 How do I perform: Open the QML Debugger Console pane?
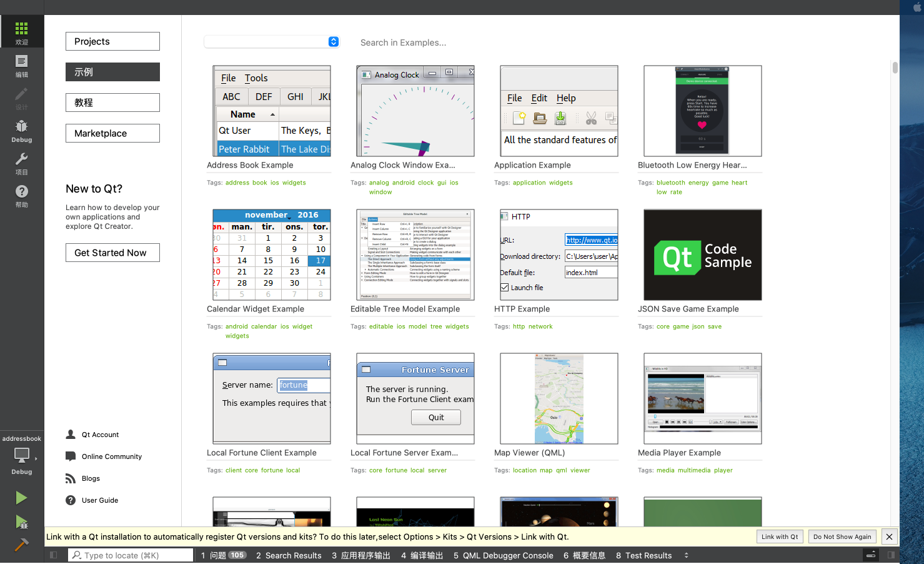[x=504, y=555]
